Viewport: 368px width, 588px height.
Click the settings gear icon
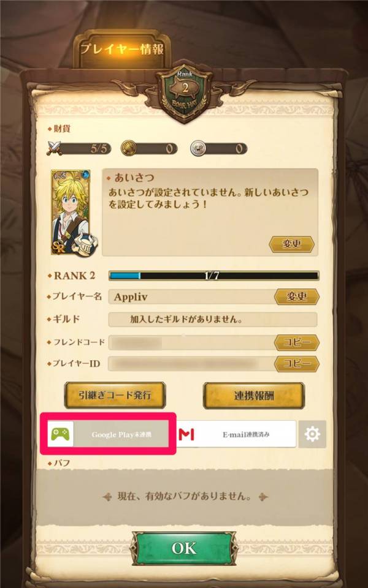(x=312, y=434)
